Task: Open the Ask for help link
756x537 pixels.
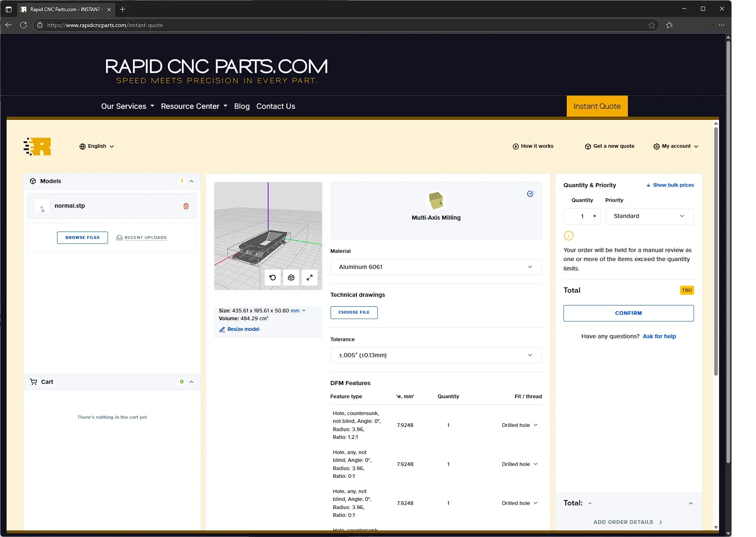Action: pyautogui.click(x=659, y=336)
